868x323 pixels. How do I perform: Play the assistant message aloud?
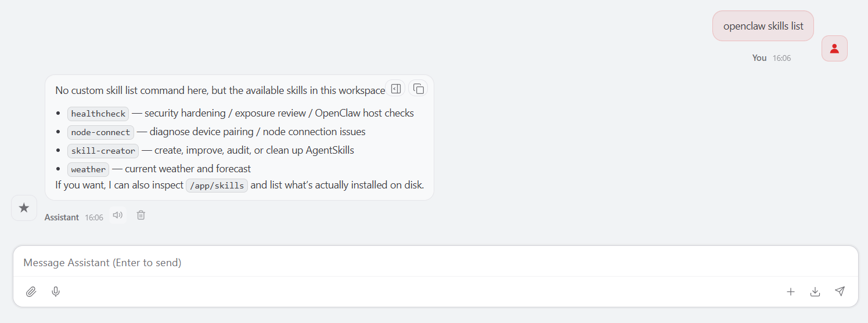point(118,215)
